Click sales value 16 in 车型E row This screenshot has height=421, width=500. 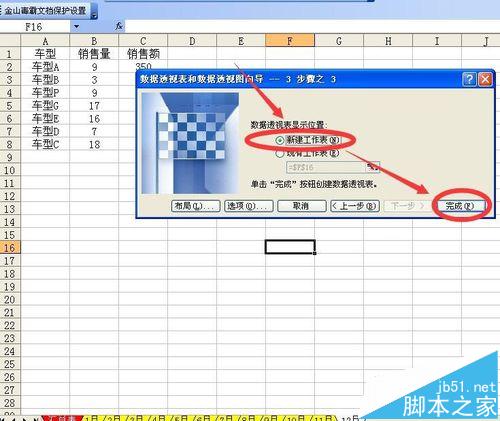click(x=94, y=118)
